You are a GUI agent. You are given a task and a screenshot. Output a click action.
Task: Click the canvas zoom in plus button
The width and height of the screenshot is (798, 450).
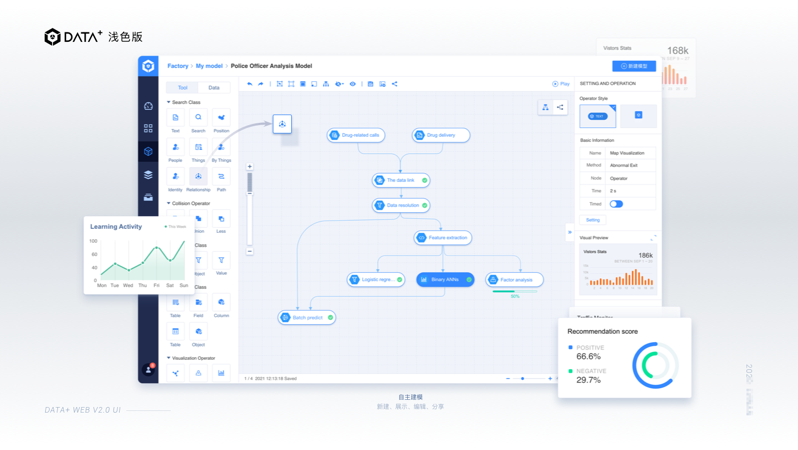tap(249, 166)
